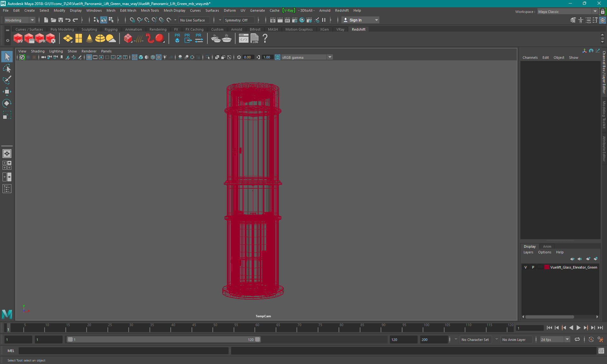Screen dimensions: 607x364
Task: Open the Redshift RenderView RV icon
Action: (x=18, y=39)
